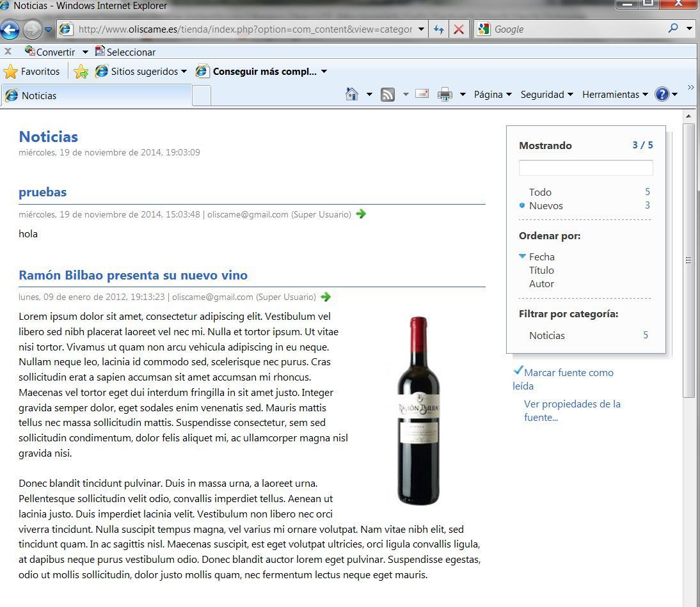The image size is (700, 607).
Task: Click green arrow next to pruebas entry
Action: (x=361, y=214)
